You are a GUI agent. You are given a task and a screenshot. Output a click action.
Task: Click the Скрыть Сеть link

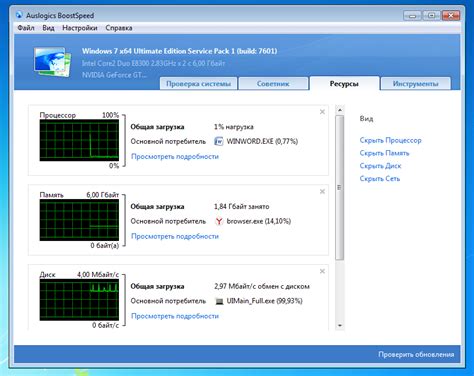[380, 179]
